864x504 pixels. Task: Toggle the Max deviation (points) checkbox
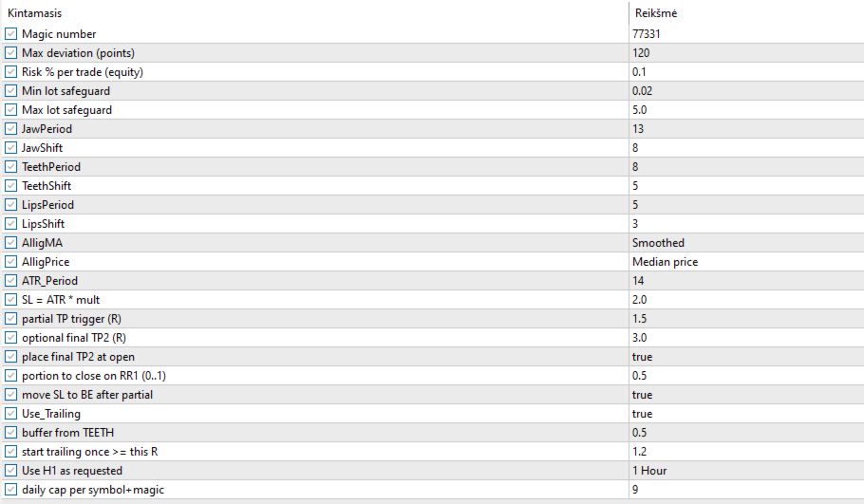click(11, 53)
